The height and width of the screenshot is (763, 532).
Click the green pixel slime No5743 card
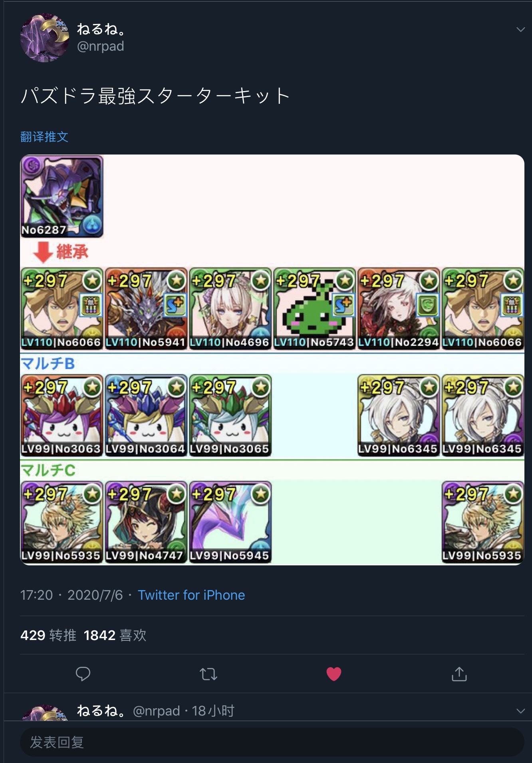point(315,309)
